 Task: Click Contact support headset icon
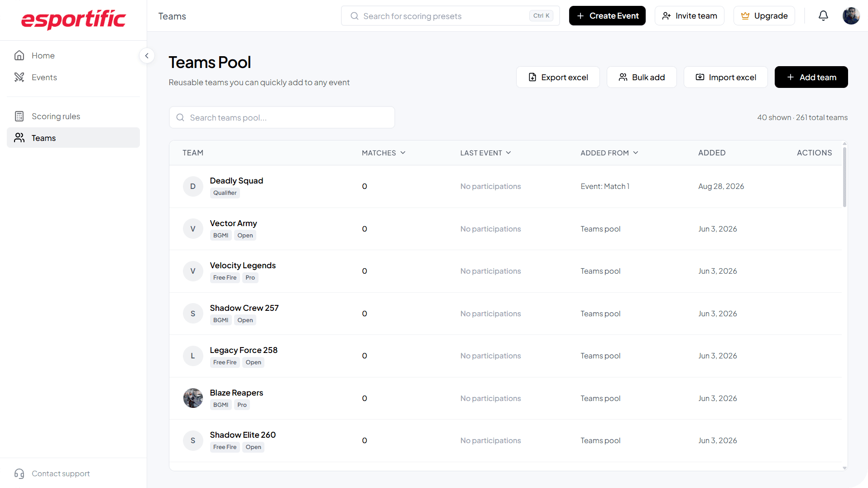tap(19, 474)
